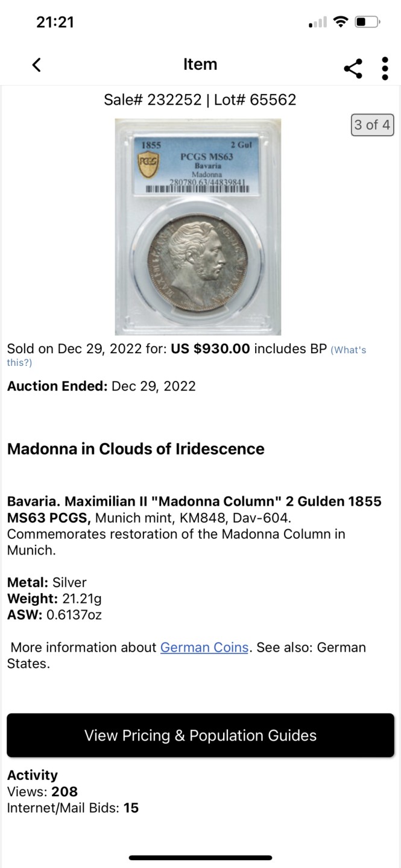Follow the "German Coins" link
Viewport: 401px width, 868px height.
[x=204, y=647]
